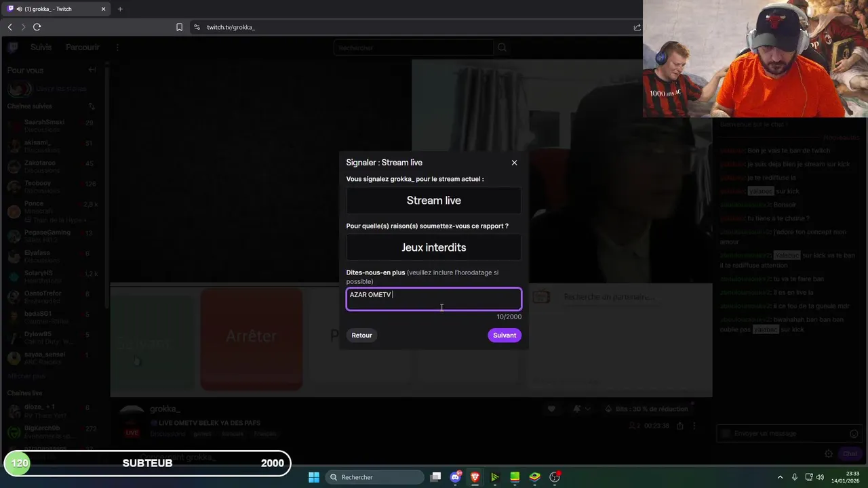The image size is (868, 488).
Task: Open the SaarahSmaki channel
Action: pos(53,126)
